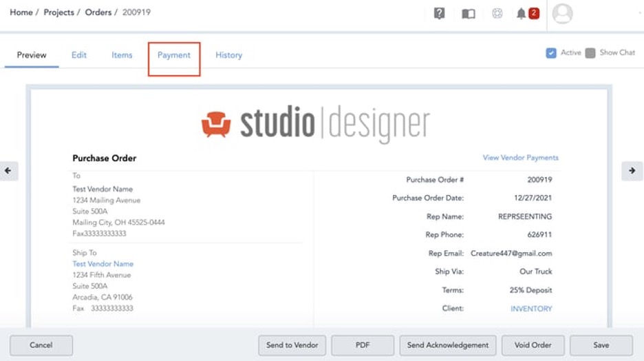Screen dimensions: 644x361
Task: Open the guide book icon
Action: pyautogui.click(x=469, y=14)
